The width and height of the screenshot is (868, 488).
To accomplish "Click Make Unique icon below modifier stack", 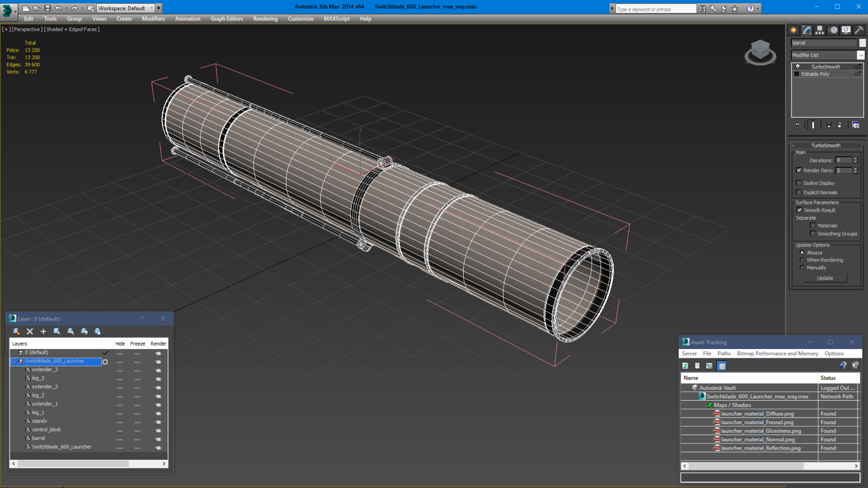I will [x=829, y=125].
